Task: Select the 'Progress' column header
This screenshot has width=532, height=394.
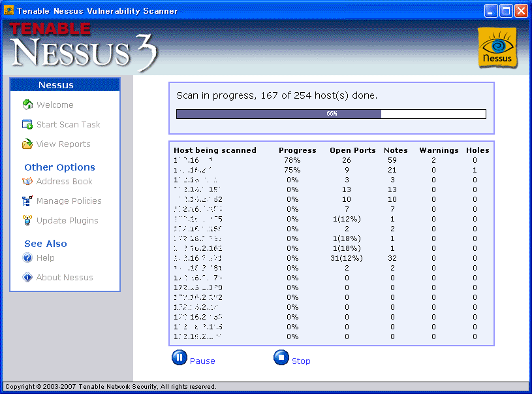Action: click(298, 150)
